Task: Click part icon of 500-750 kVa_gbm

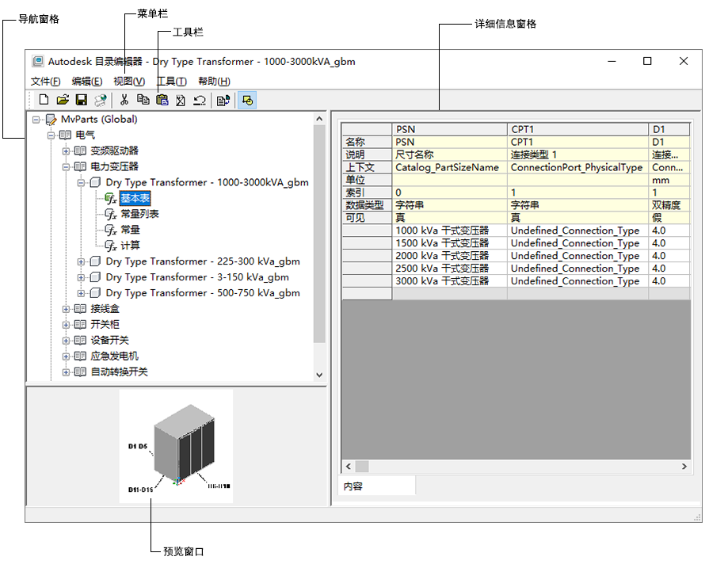Action: 95,293
